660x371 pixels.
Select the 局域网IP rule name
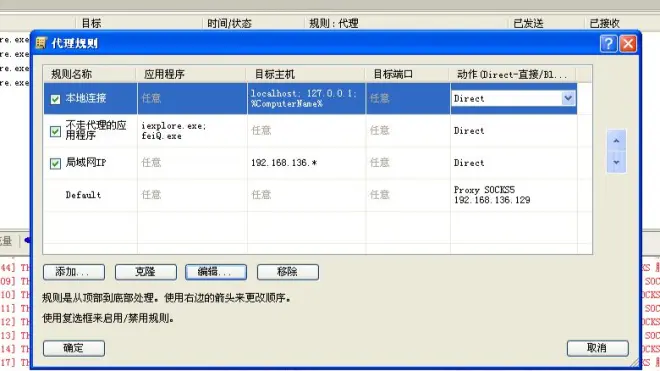pyautogui.click(x=86, y=163)
